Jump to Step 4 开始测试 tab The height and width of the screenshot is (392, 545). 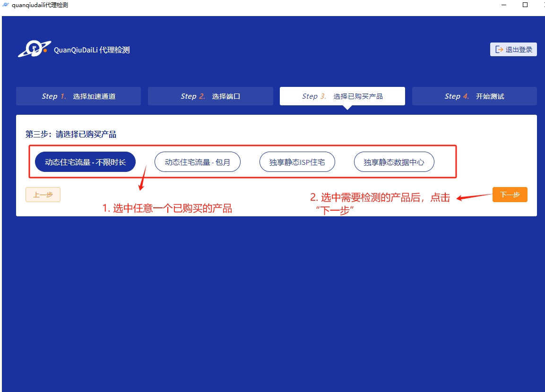tap(474, 96)
